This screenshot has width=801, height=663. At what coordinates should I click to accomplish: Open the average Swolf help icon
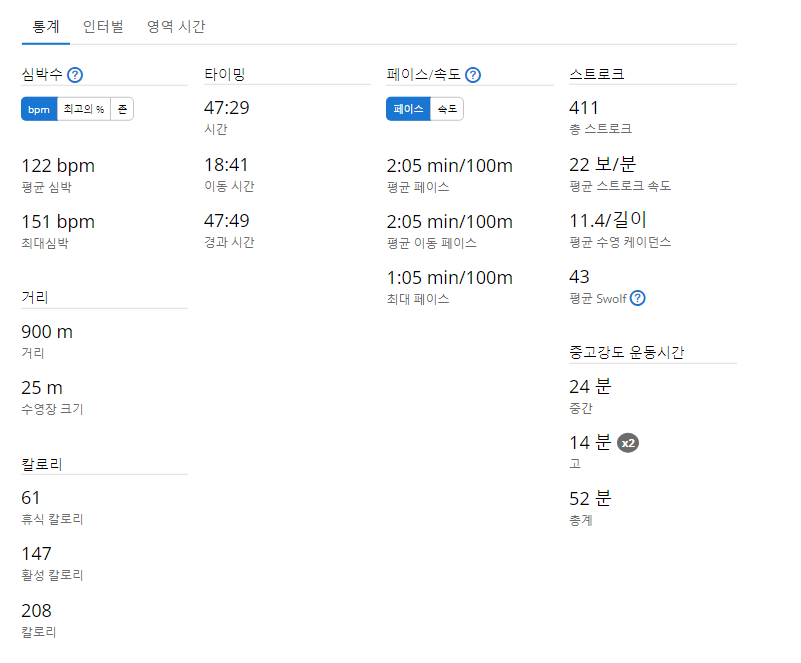tap(638, 298)
